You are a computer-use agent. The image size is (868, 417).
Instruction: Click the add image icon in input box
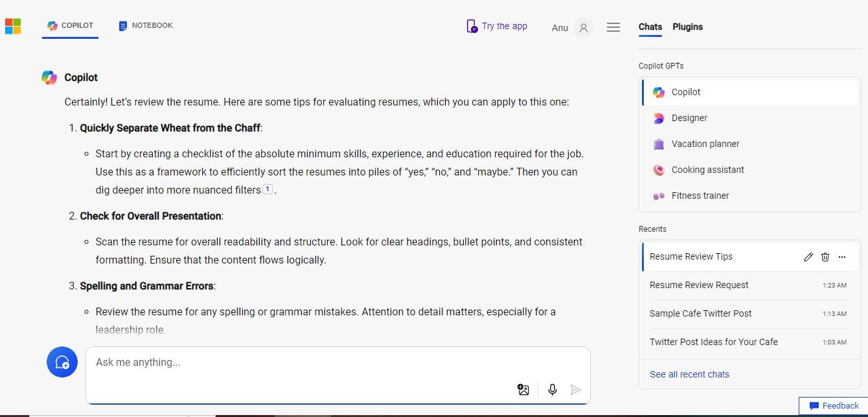click(523, 389)
